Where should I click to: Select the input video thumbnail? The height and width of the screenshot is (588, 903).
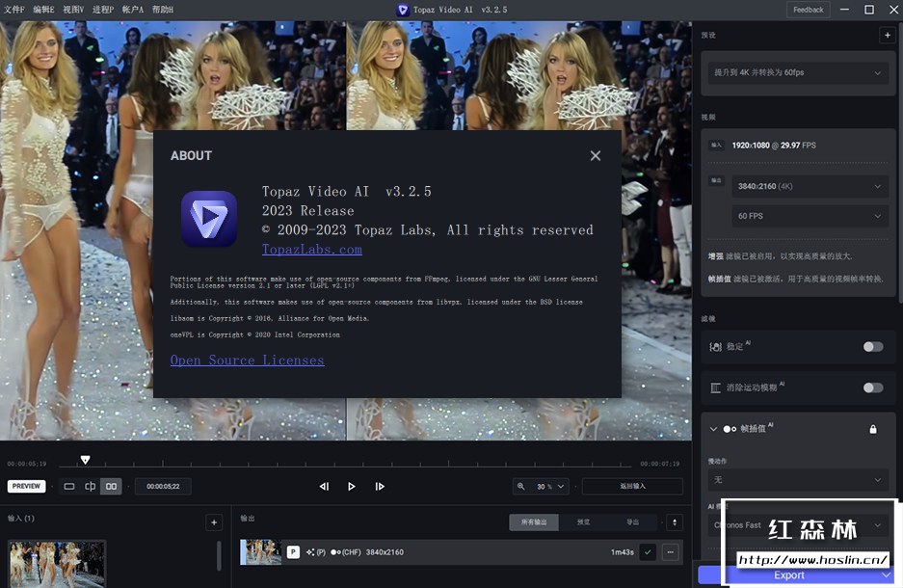click(57, 565)
